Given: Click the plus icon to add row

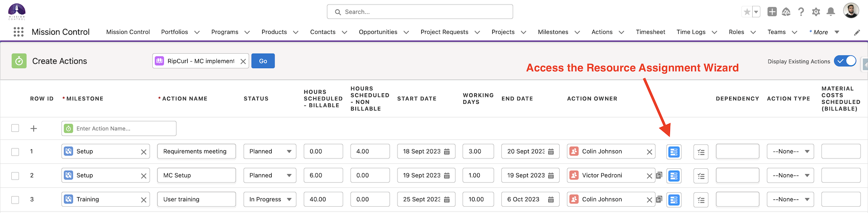Looking at the screenshot, I should click(x=33, y=129).
